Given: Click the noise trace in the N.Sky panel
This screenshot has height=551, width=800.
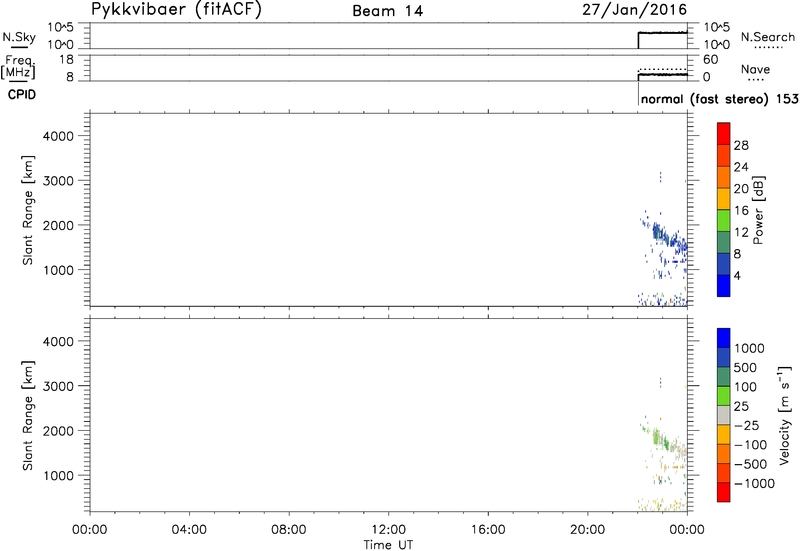Looking at the screenshot, I should pos(663,33).
